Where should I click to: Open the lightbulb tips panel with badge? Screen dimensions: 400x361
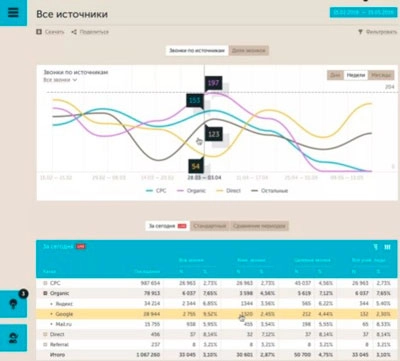(x=13, y=304)
